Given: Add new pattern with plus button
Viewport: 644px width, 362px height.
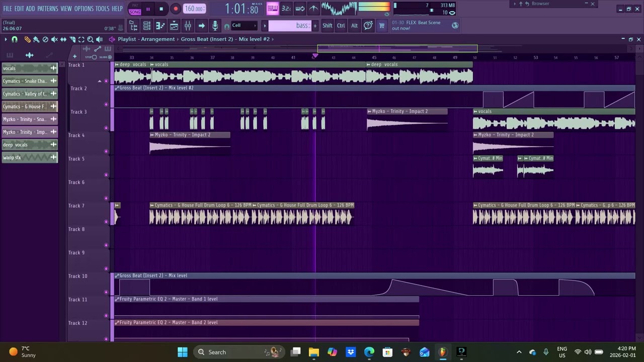Looking at the screenshot, I should tap(315, 26).
